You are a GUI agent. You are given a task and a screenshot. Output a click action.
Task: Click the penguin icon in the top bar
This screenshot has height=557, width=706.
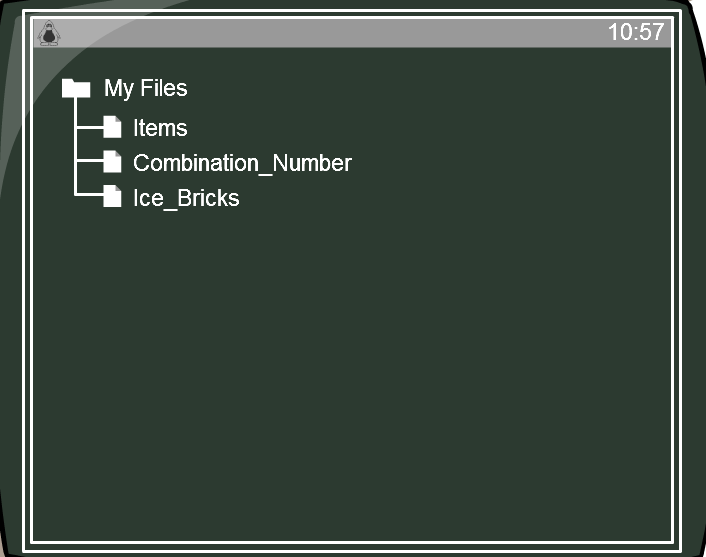coord(49,33)
